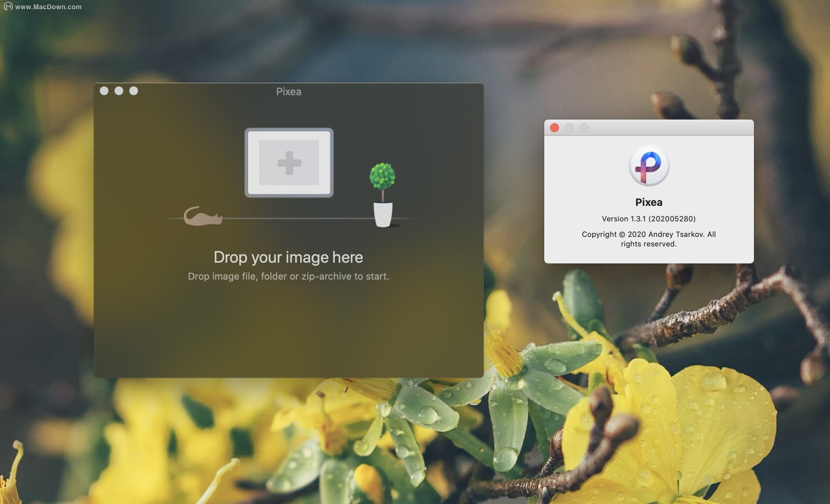Click the plus icon in the picture frame

289,163
